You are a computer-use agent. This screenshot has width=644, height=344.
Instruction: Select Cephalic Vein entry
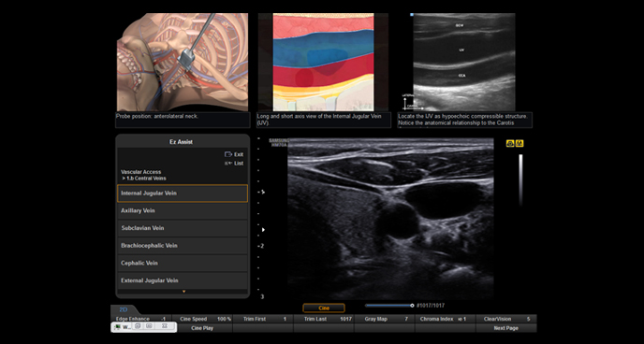point(183,264)
